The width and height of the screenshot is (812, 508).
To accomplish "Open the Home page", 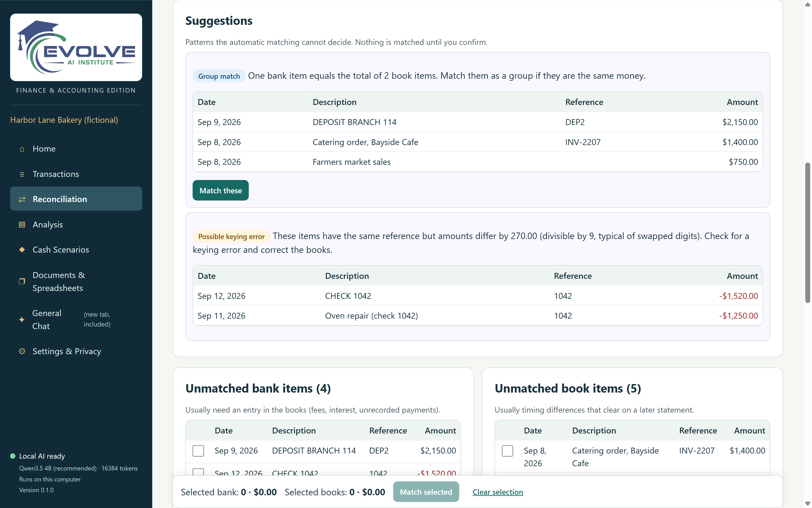I will click(76, 149).
